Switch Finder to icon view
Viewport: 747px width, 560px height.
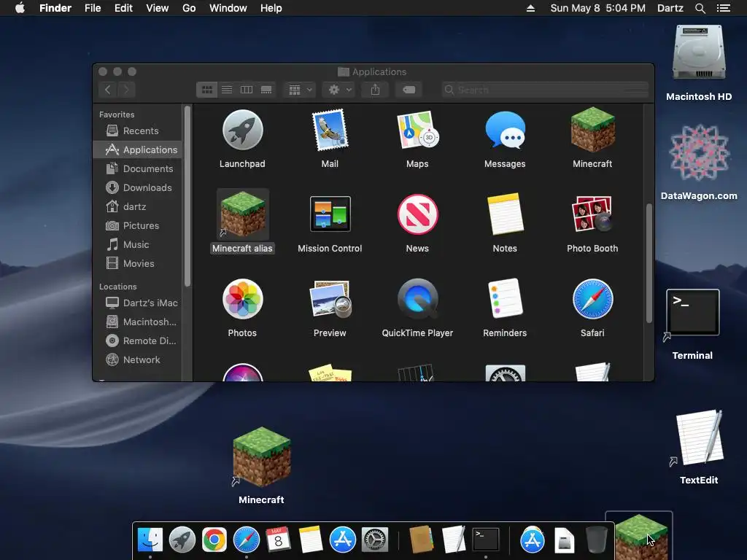click(x=206, y=90)
